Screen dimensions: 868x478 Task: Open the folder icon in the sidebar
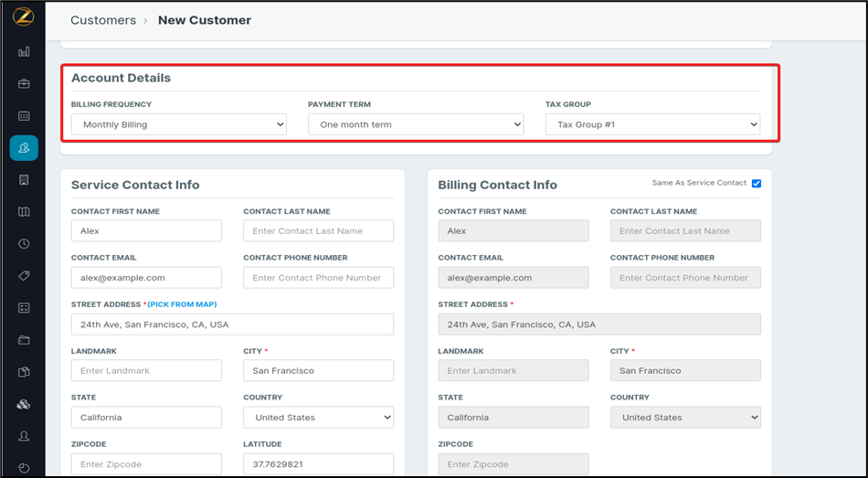click(24, 340)
